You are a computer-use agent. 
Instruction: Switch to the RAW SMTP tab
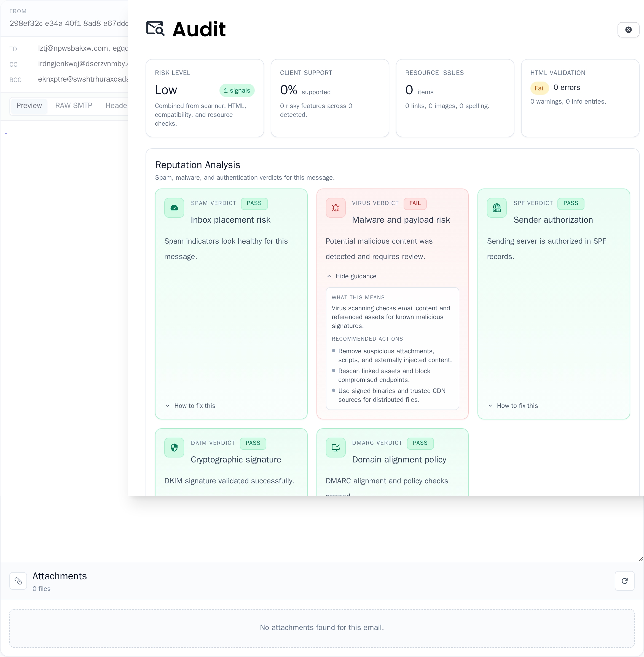point(73,106)
